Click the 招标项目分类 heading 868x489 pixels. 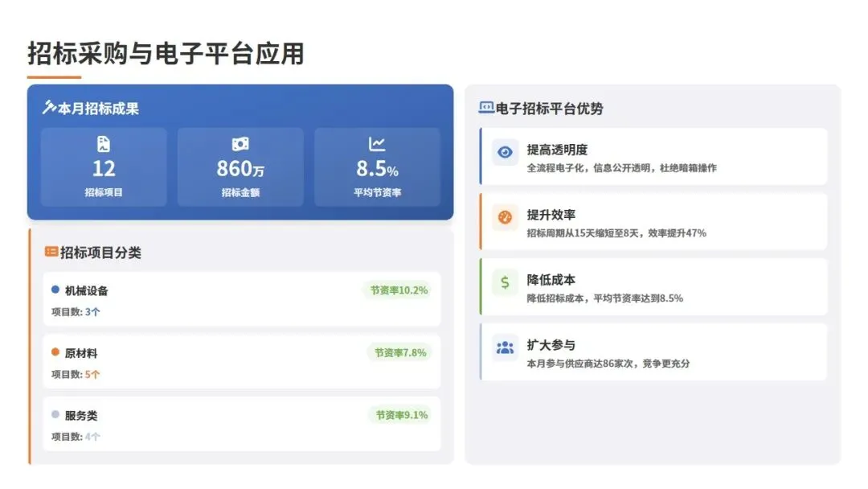coord(100,253)
